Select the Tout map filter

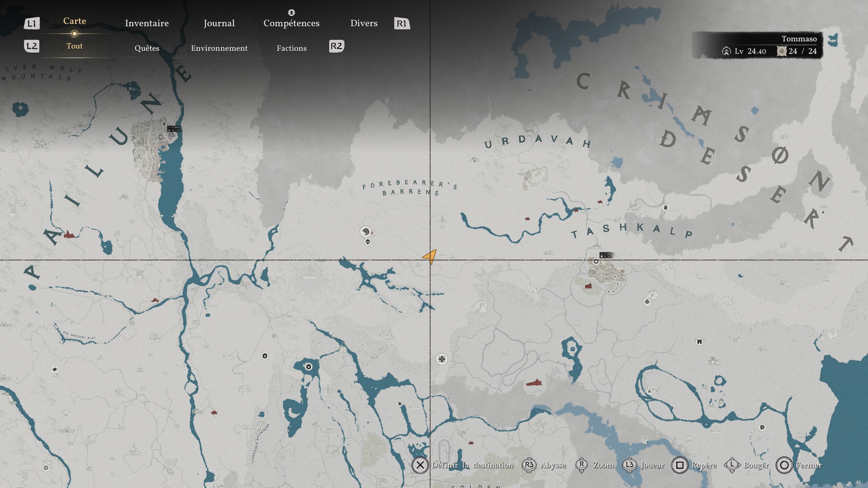(x=74, y=46)
